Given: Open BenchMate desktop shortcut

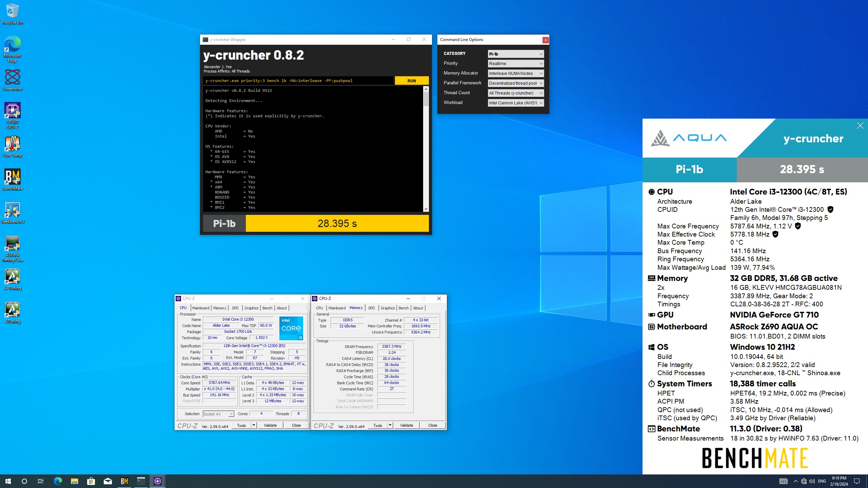Looking at the screenshot, I should pyautogui.click(x=12, y=180).
